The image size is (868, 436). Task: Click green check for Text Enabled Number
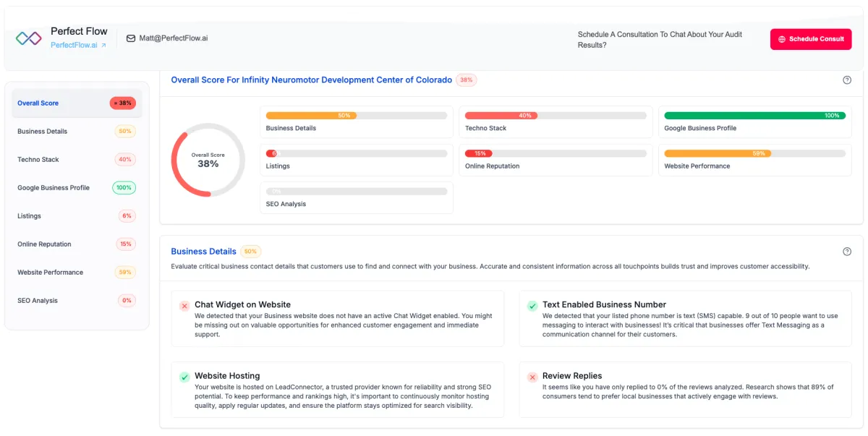(532, 306)
